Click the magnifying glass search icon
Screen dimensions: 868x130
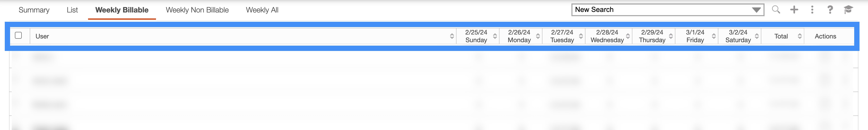(776, 10)
